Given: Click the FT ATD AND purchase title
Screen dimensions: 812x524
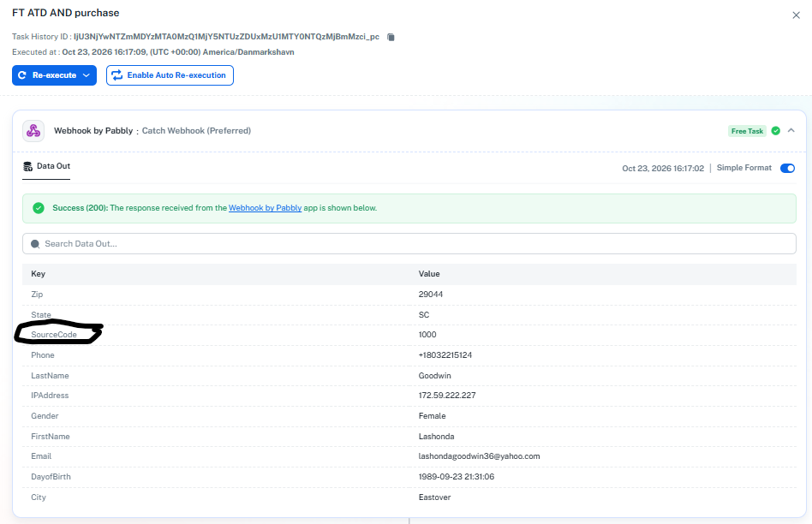Looking at the screenshot, I should pos(66,13).
